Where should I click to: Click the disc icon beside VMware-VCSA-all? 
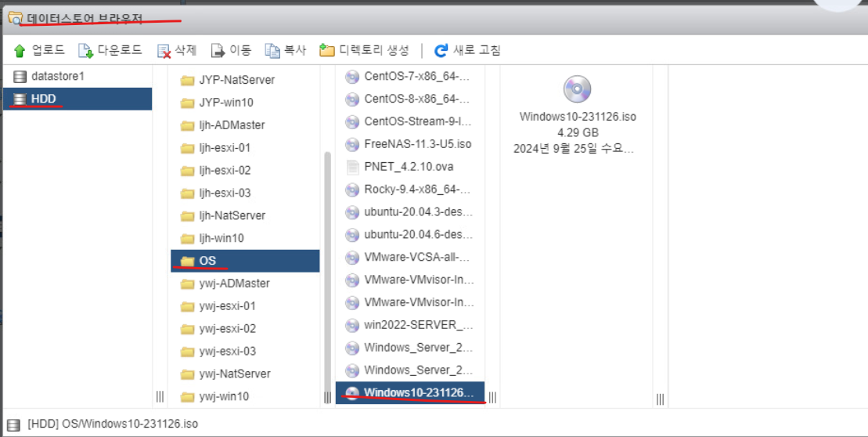352,258
